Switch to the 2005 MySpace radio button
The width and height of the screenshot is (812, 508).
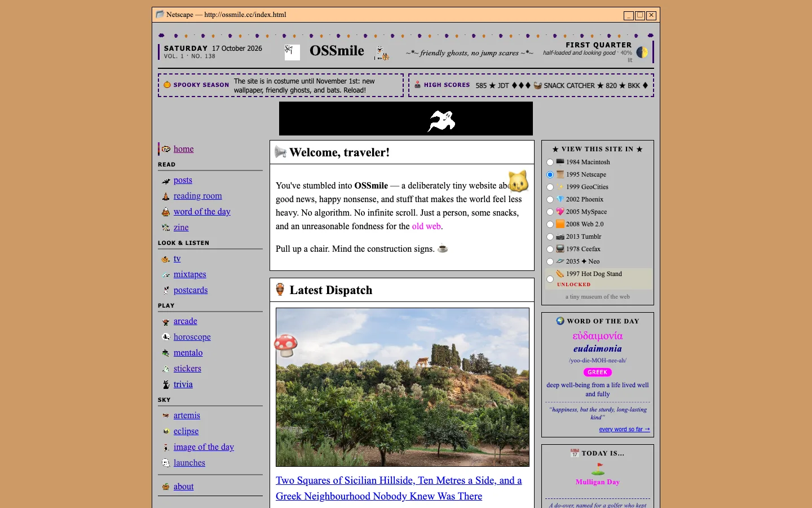click(550, 212)
